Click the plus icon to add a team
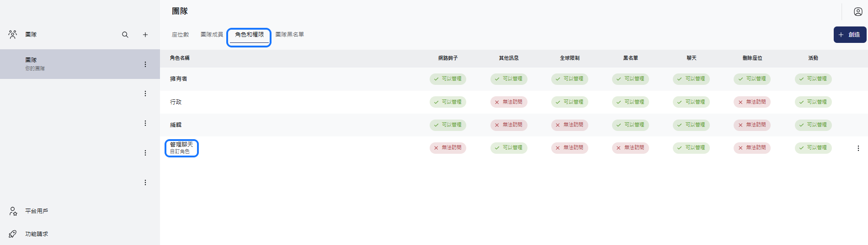 [145, 35]
